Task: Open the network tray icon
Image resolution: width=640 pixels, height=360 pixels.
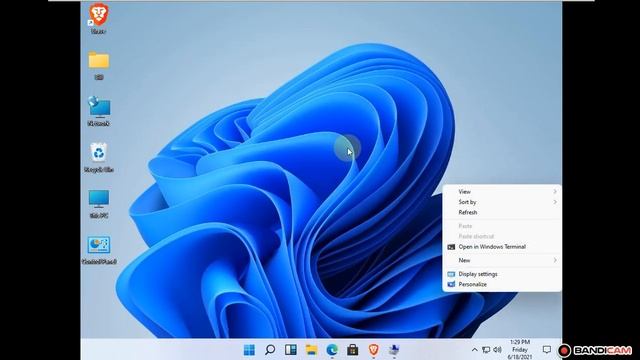Action: [x=486, y=350]
